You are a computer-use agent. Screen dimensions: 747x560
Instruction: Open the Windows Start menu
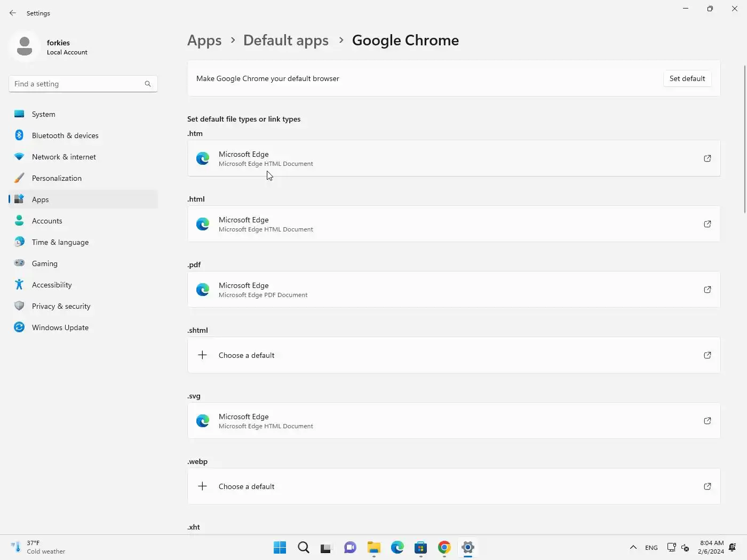(x=280, y=548)
